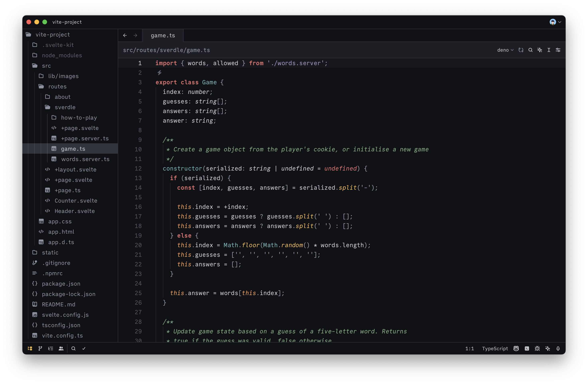The image size is (588, 384).
Task: Click line number 12 in the gutter
Action: [138, 168]
